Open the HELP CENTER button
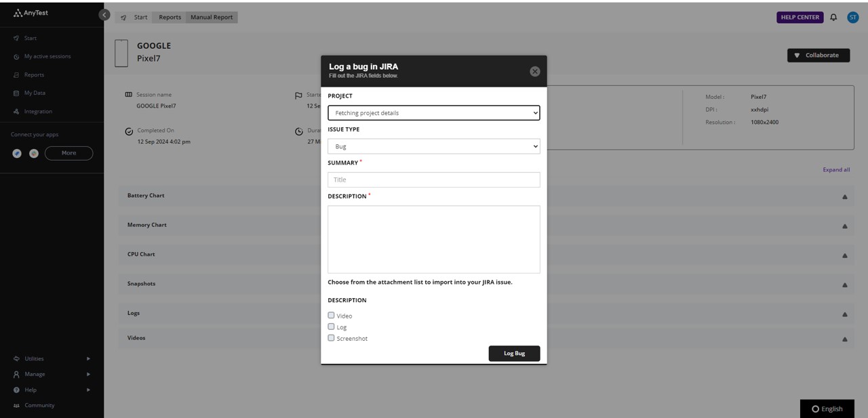This screenshot has height=418, width=868. coord(800,17)
